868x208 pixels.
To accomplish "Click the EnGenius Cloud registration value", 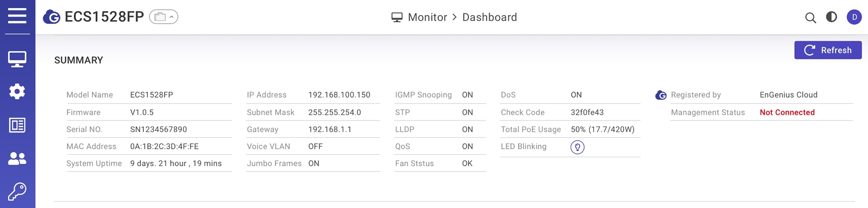I will pos(788,95).
